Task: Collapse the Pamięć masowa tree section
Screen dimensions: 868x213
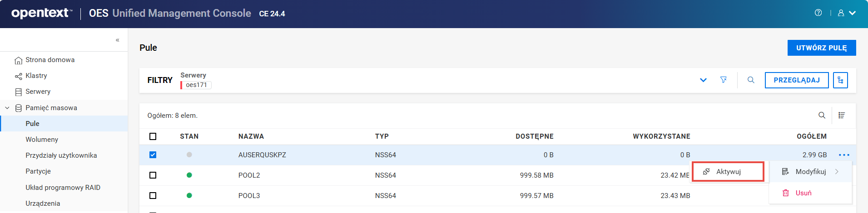Action: 7,108
